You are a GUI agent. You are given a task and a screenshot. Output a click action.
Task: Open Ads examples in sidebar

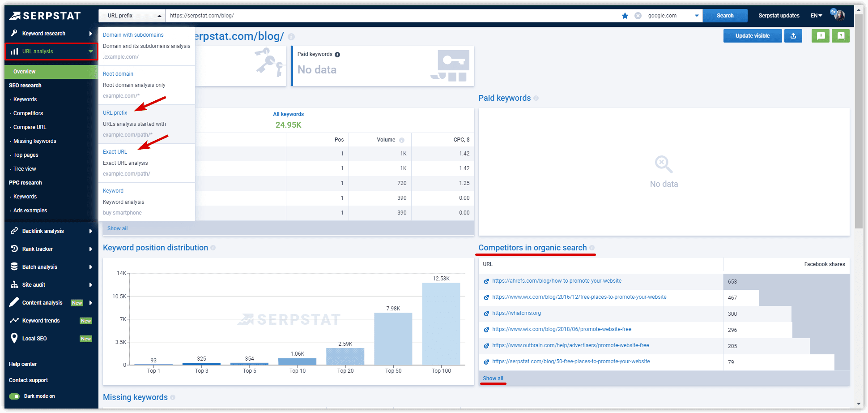pos(30,211)
